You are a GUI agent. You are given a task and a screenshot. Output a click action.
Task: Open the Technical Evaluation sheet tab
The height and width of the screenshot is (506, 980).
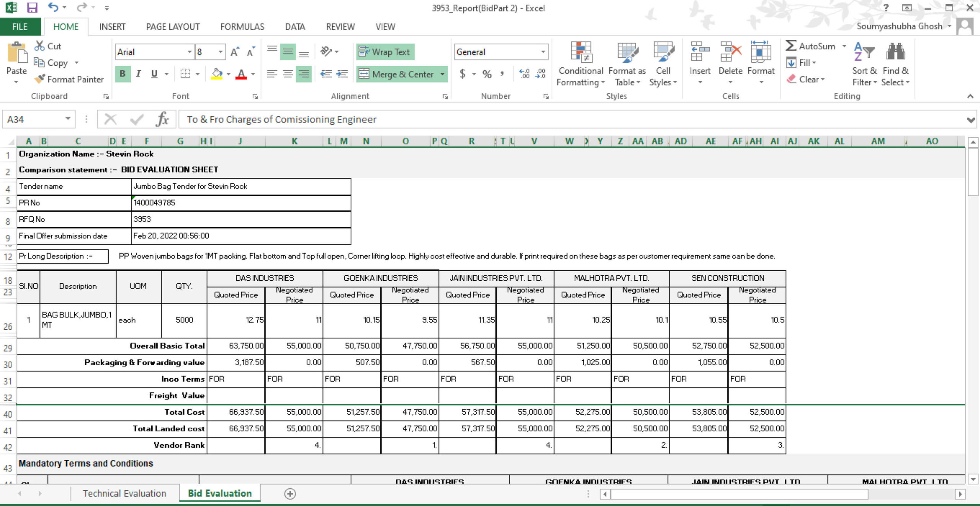click(124, 493)
